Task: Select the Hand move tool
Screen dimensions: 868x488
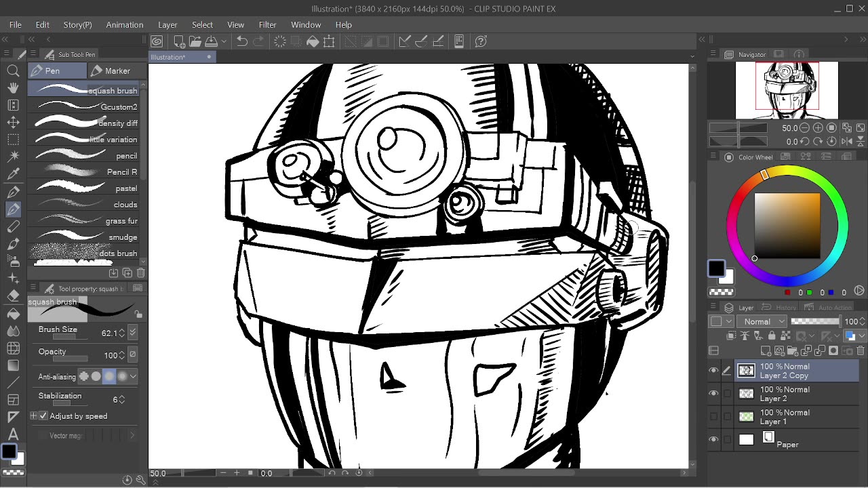Action: point(13,87)
